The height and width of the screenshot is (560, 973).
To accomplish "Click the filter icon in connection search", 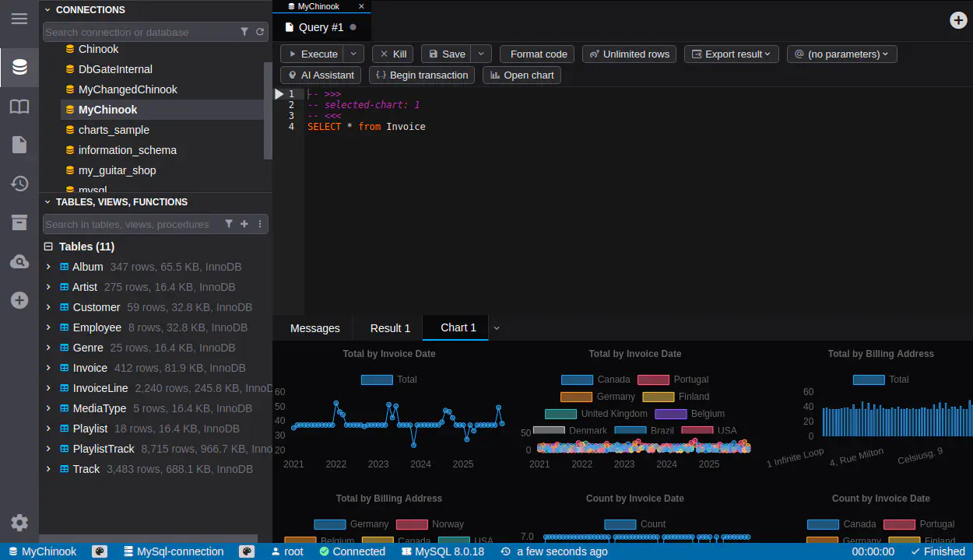I will tap(244, 32).
